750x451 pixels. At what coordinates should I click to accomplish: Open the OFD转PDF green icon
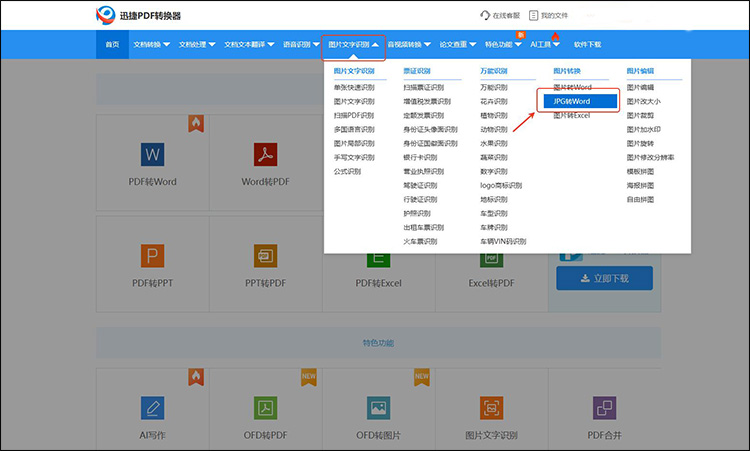pos(265,408)
